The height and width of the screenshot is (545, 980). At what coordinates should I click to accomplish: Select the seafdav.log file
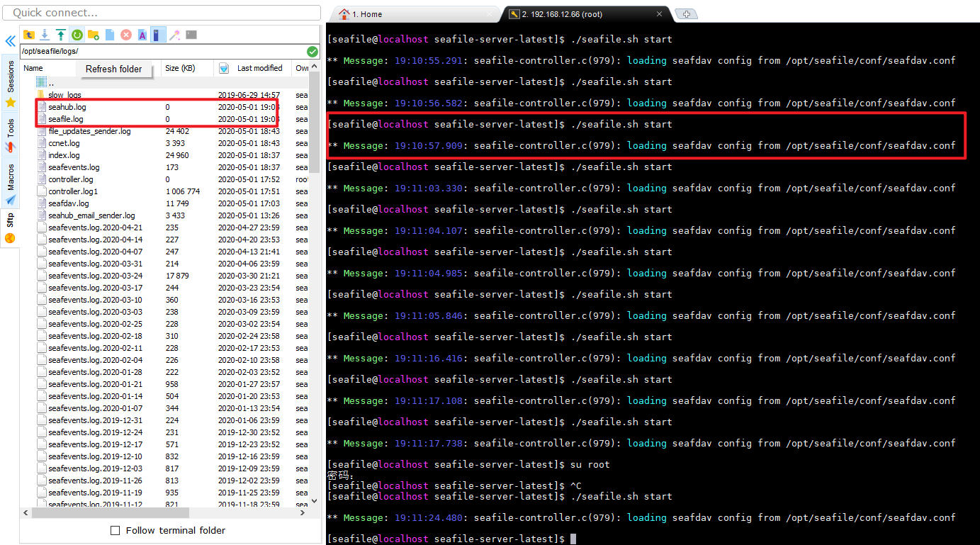click(69, 203)
